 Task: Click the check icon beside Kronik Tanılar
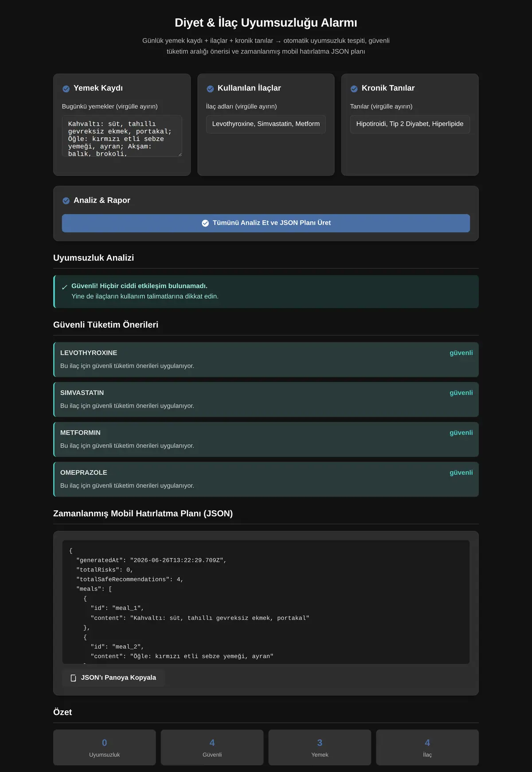pos(354,89)
